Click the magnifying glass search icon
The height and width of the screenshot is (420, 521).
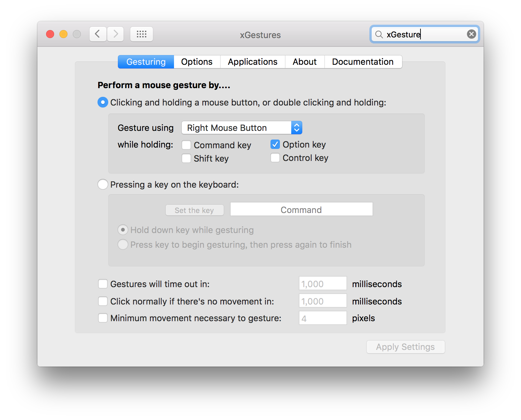tap(379, 34)
